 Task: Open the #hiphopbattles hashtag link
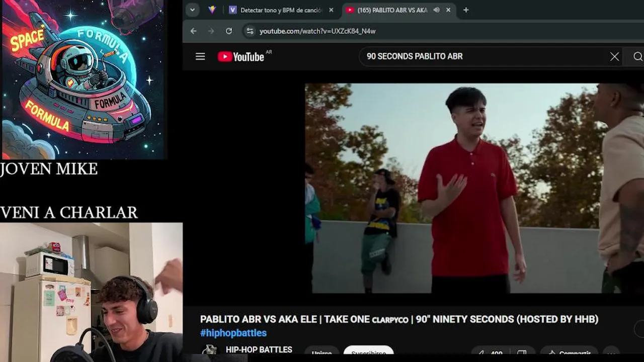[233, 333]
